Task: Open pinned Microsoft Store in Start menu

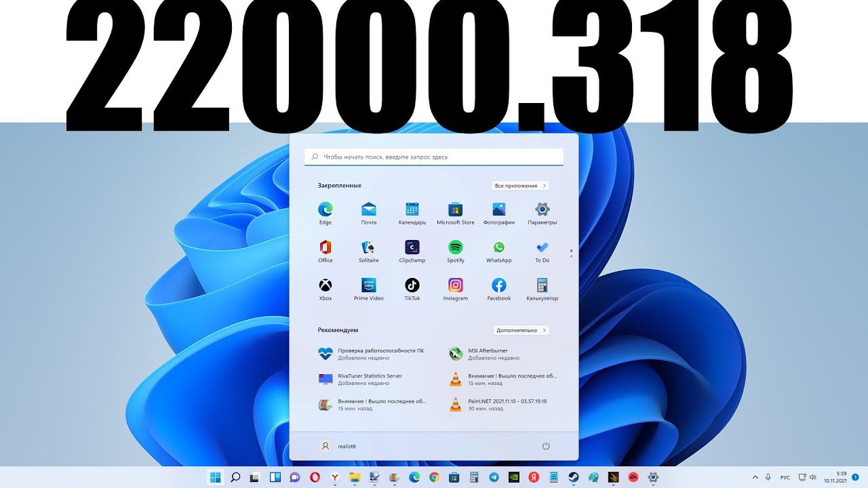Action: coord(456,213)
